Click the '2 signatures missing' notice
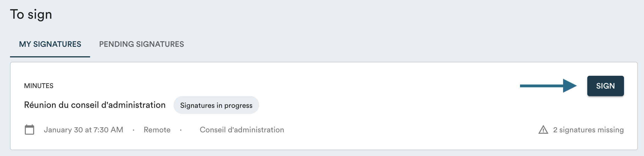This screenshot has height=156, width=644. (x=588, y=130)
